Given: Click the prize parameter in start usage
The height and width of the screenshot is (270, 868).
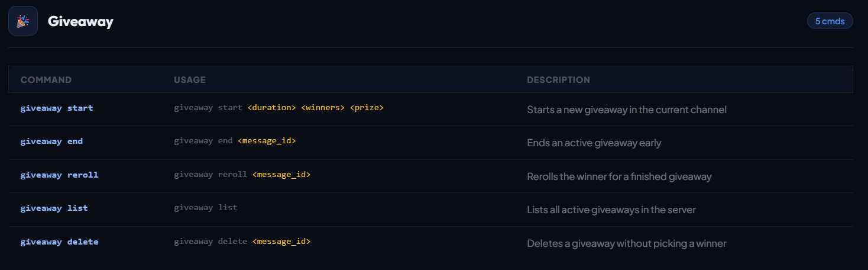Looking at the screenshot, I should 367,108.
